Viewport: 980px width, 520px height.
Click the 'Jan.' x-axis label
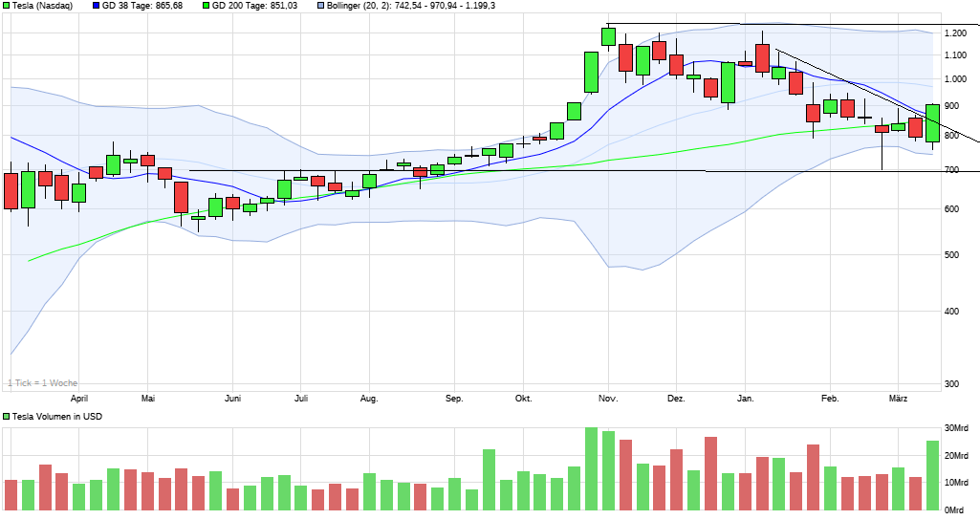[745, 399]
